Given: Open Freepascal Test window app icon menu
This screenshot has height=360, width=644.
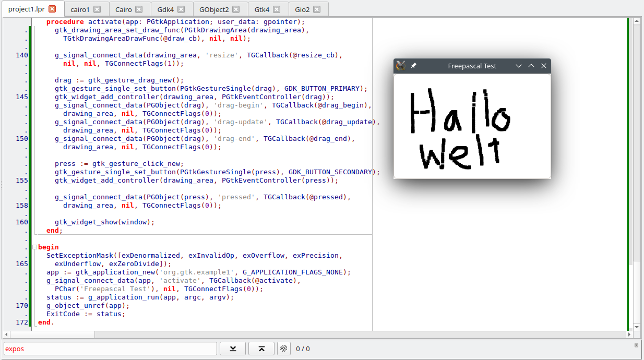Looking at the screenshot, I should coord(401,66).
